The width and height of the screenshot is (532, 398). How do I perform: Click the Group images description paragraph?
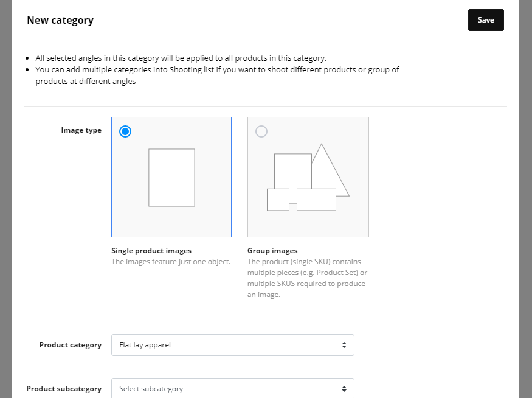click(307, 278)
